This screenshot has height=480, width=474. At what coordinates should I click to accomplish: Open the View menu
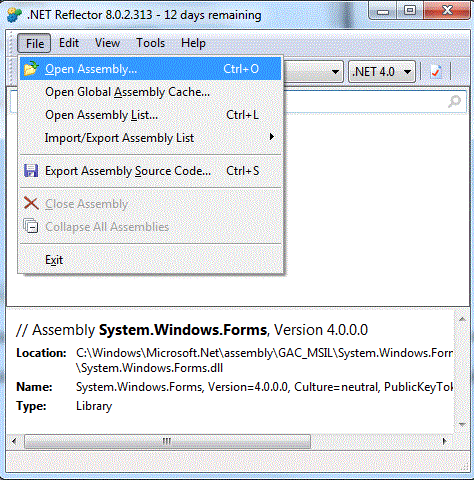pos(107,43)
